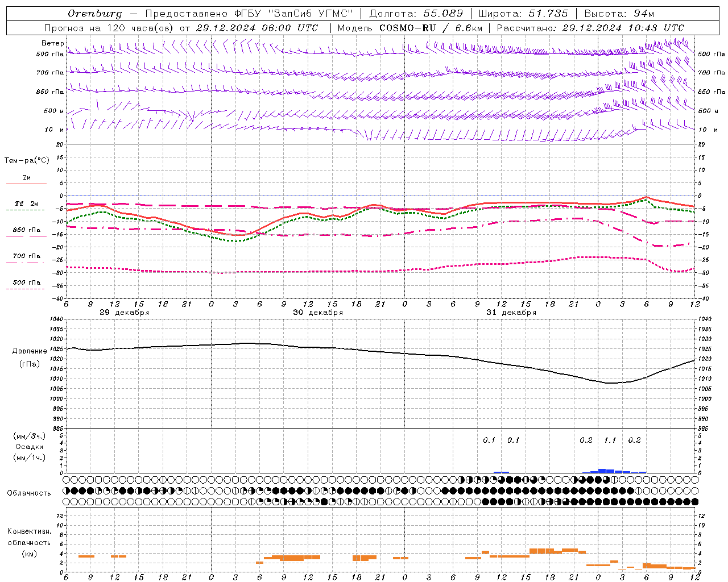728x582 pixels.
Task: Click the "Td 2м" dew point legend entry
Action: tap(27, 203)
